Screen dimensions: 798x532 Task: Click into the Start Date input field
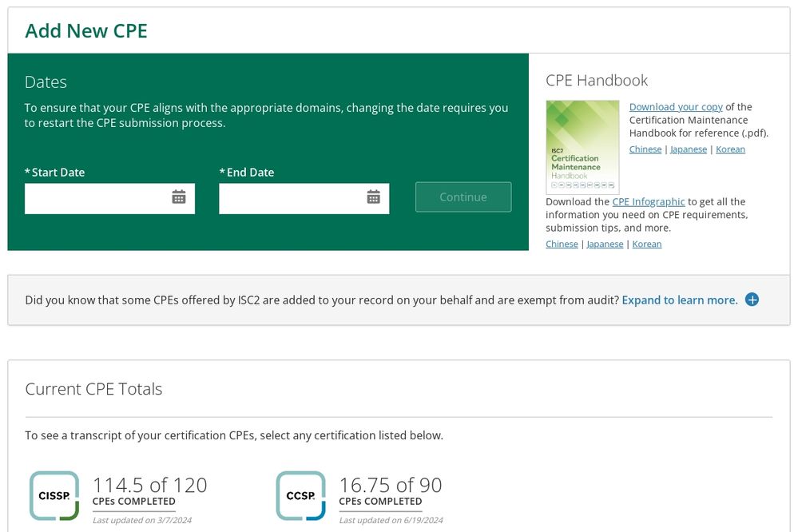point(96,198)
